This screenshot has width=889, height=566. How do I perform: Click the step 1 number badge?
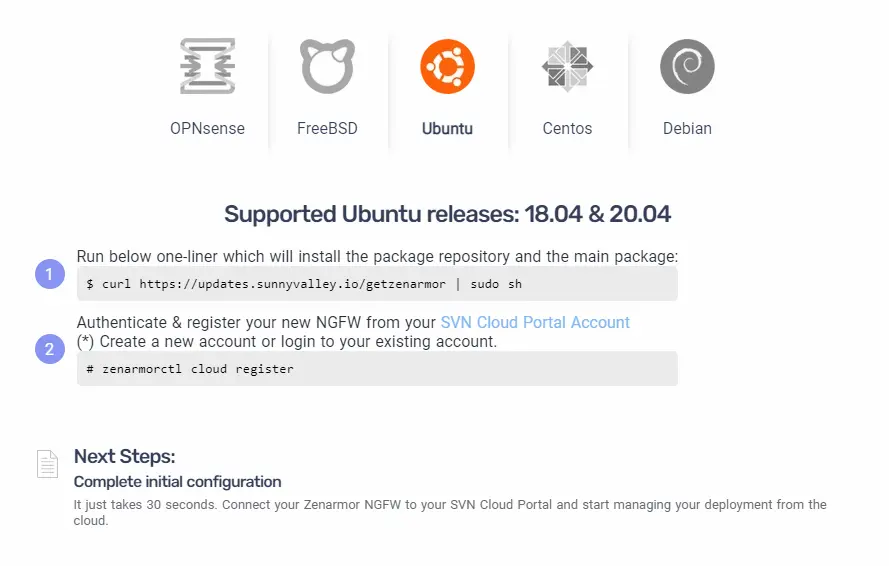(x=50, y=273)
